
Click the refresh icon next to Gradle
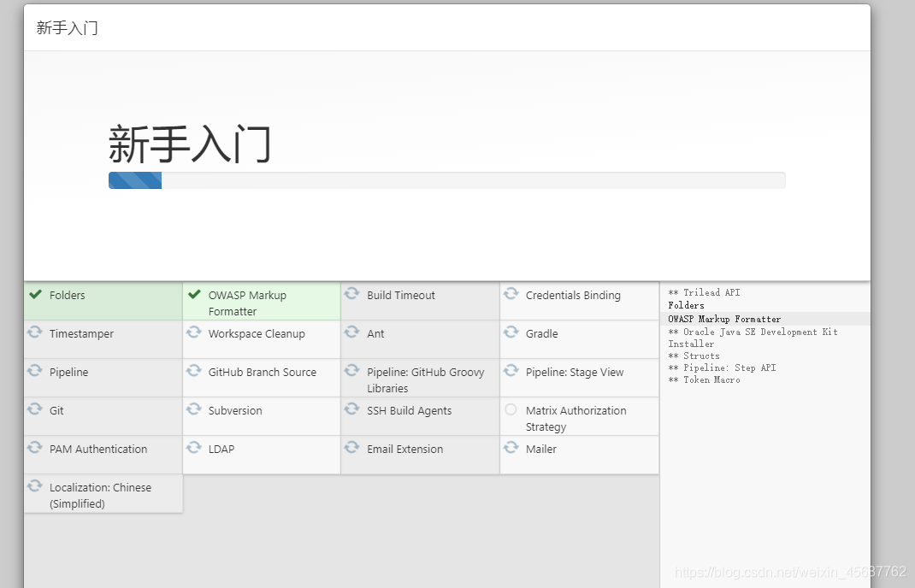click(511, 332)
